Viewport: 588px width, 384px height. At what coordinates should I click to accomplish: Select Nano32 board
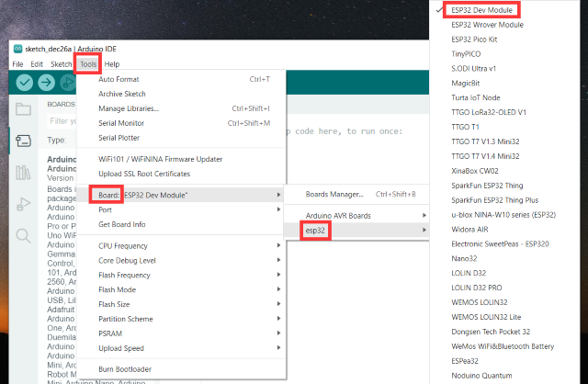coord(504,259)
